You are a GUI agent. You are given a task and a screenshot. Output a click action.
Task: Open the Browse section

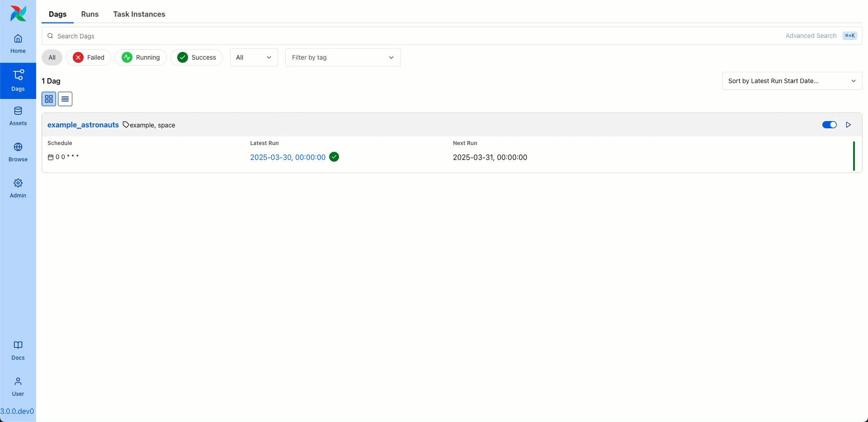point(18,151)
